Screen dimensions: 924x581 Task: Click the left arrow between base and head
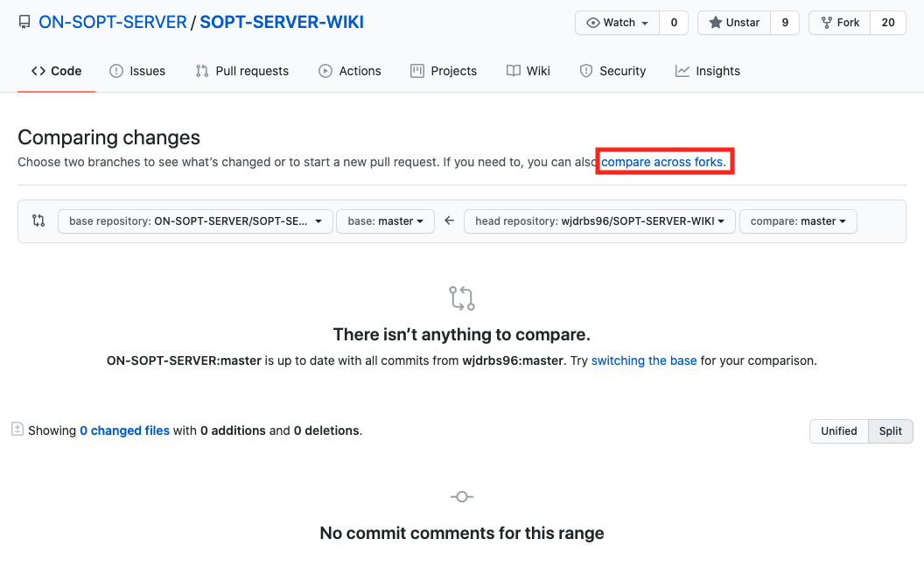coord(449,220)
